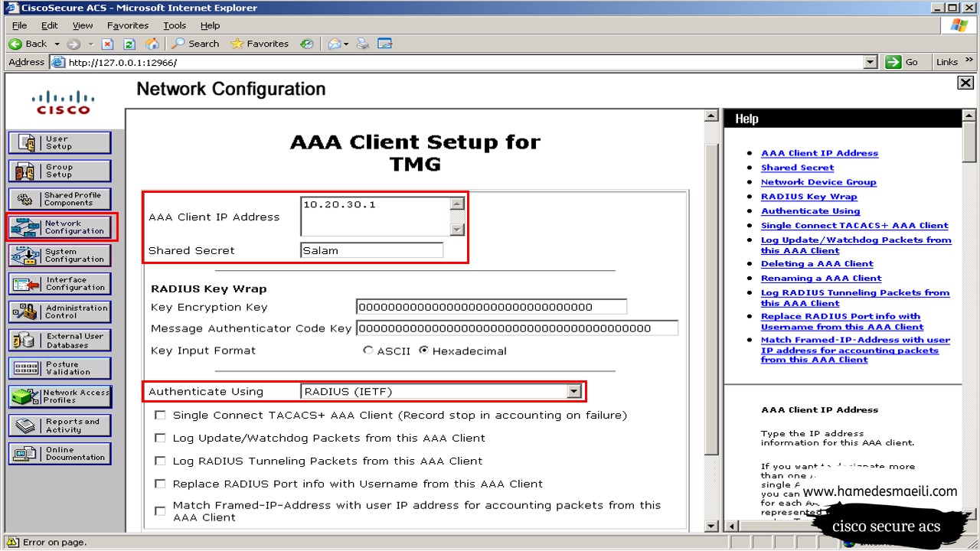Open Online Documentation in the sidebar
This screenshot has width=980, height=551.
60,454
